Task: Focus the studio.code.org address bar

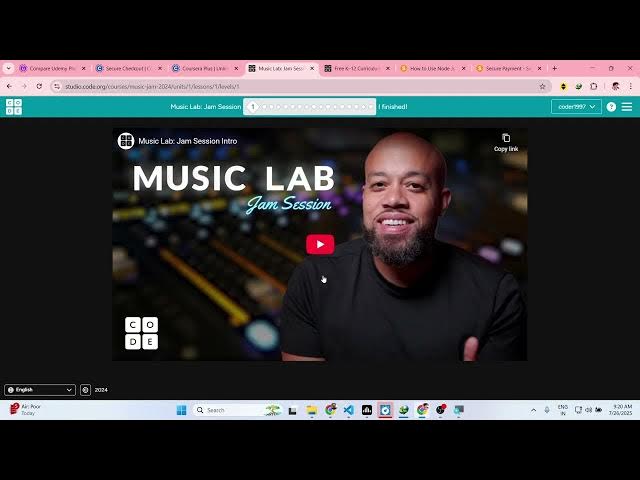Action: point(300,87)
